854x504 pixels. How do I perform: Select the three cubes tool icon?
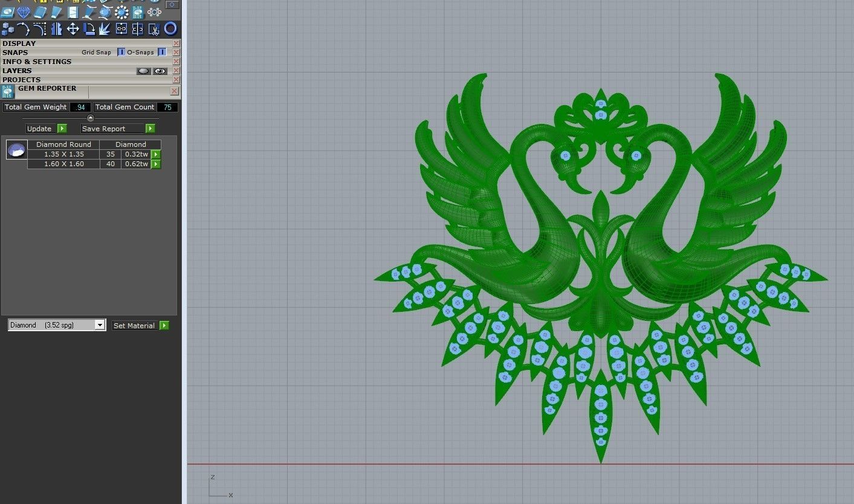[x=8, y=28]
